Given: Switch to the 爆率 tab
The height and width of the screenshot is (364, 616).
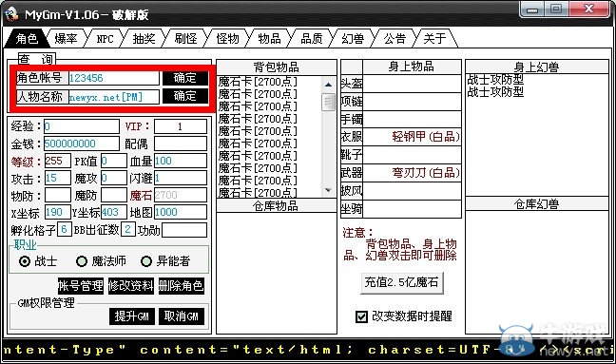Looking at the screenshot, I should coord(66,38).
